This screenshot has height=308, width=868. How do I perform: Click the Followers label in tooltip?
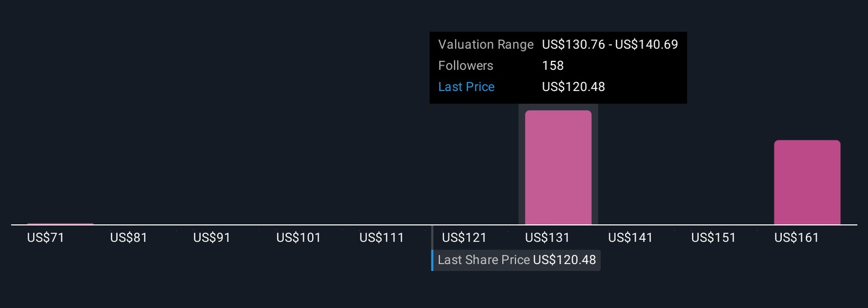[465, 66]
